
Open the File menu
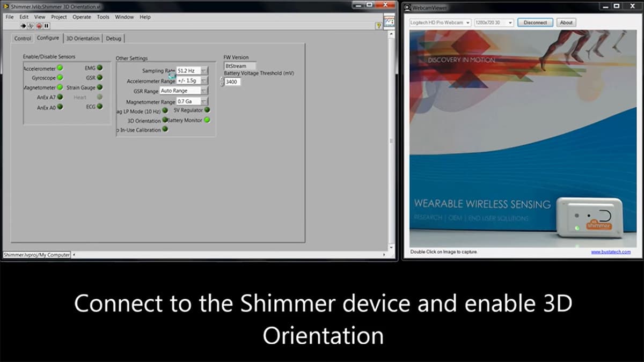[x=10, y=17]
